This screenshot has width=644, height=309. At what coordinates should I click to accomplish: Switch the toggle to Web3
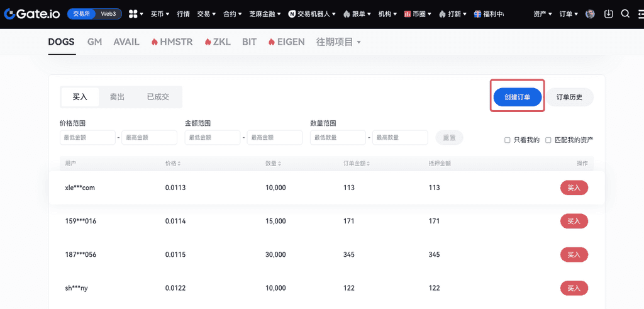(109, 14)
